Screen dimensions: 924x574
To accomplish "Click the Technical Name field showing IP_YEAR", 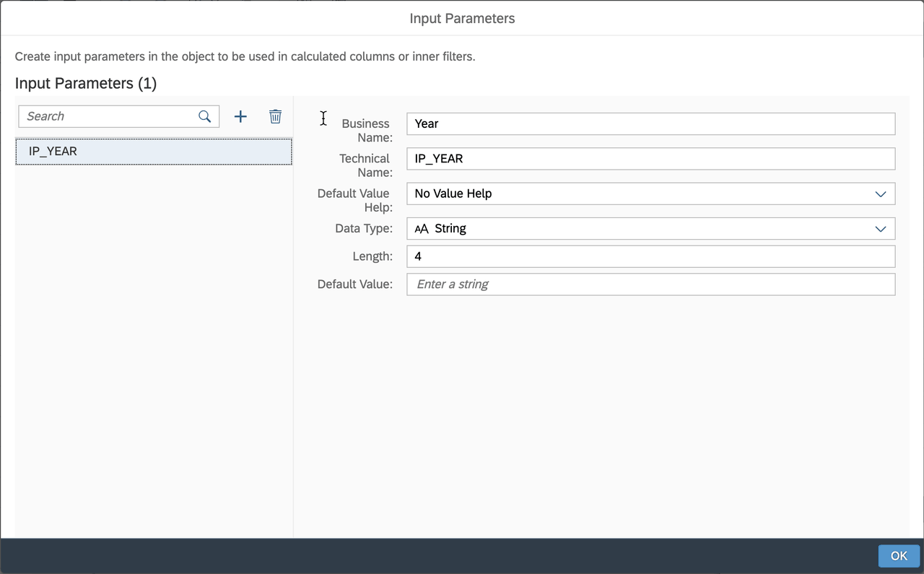I will [650, 159].
